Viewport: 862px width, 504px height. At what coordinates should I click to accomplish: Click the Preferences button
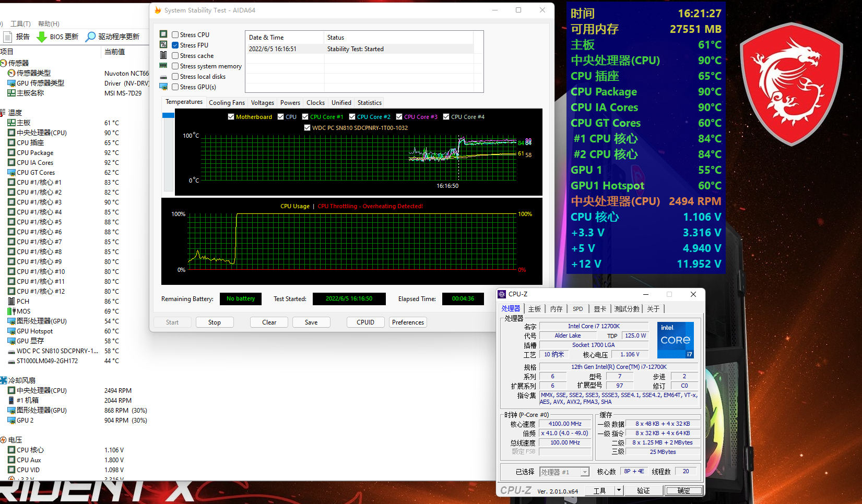pos(408,322)
